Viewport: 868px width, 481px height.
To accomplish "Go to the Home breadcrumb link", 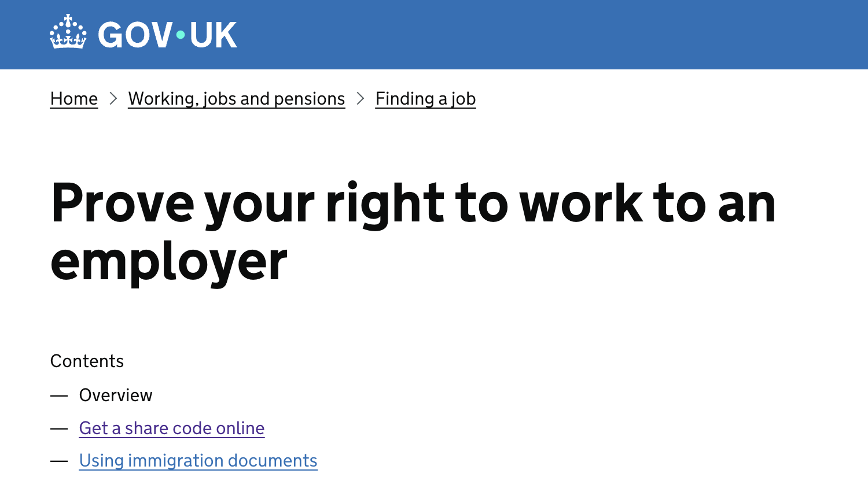I will coord(74,99).
